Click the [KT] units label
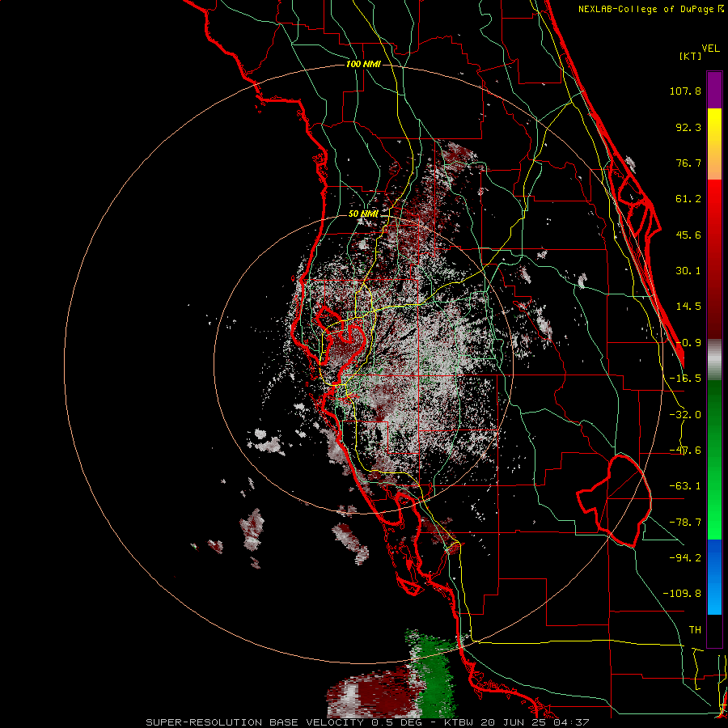Screen dimensions: 728x728 pos(691,56)
